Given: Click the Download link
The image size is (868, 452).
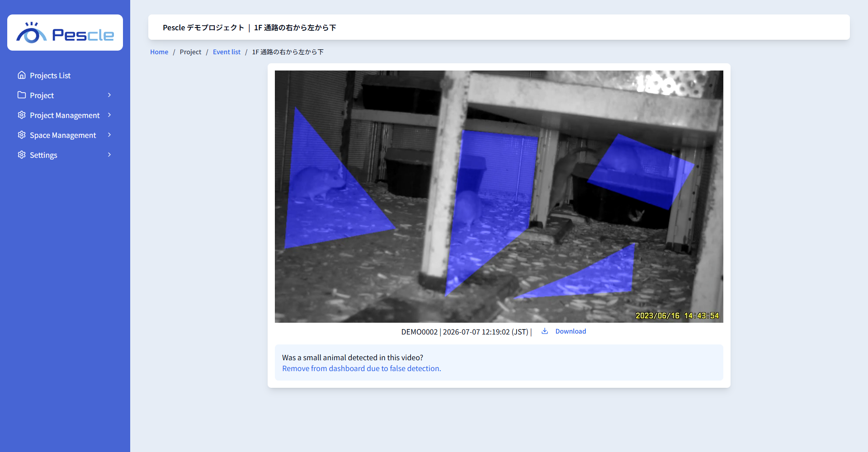Looking at the screenshot, I should tap(571, 331).
